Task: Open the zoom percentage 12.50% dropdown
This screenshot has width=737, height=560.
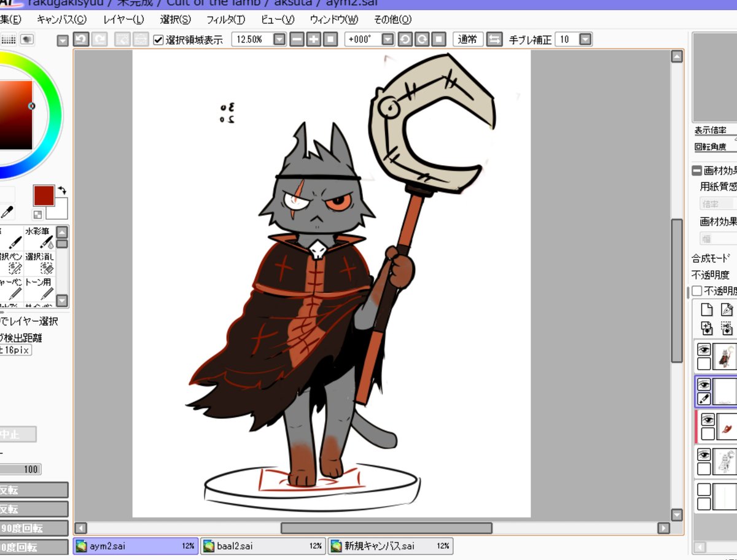Action: pos(279,39)
